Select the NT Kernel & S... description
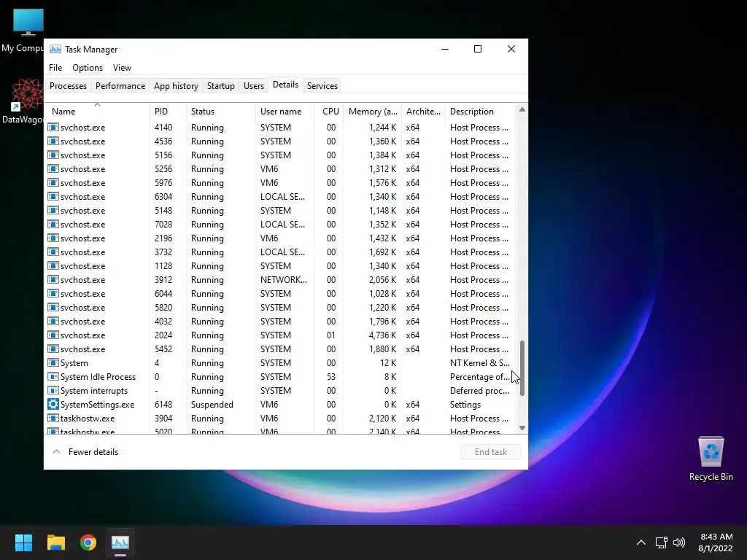Screen dimensions: 747x560 [480, 363]
